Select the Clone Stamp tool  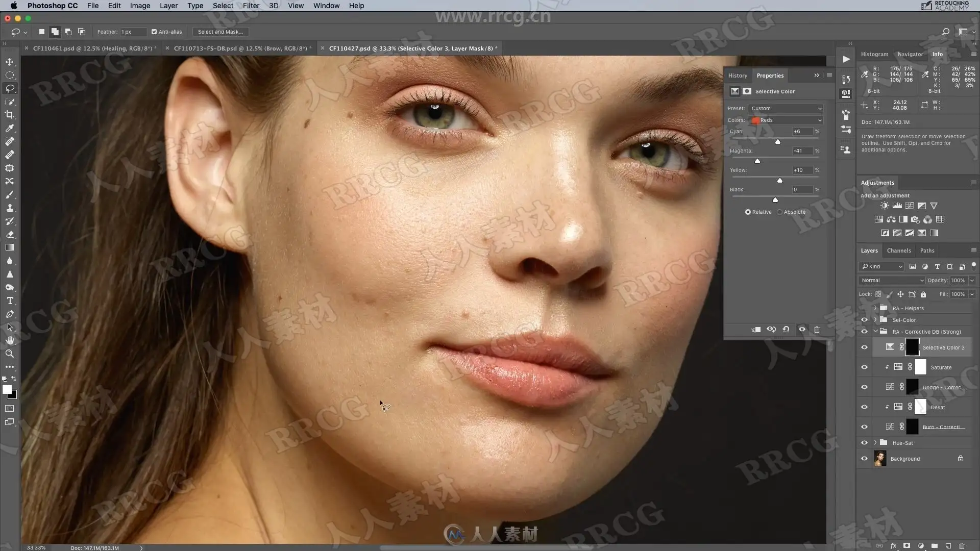tap(10, 208)
